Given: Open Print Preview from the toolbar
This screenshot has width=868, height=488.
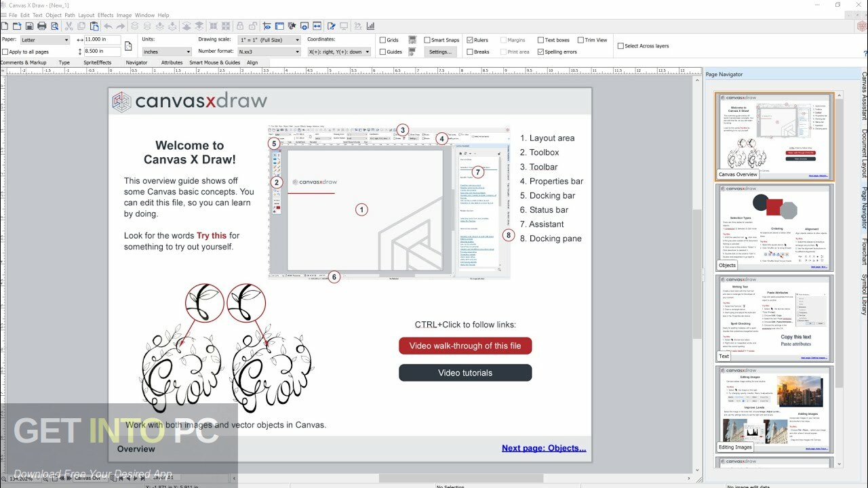Looking at the screenshot, I should click(x=54, y=26).
